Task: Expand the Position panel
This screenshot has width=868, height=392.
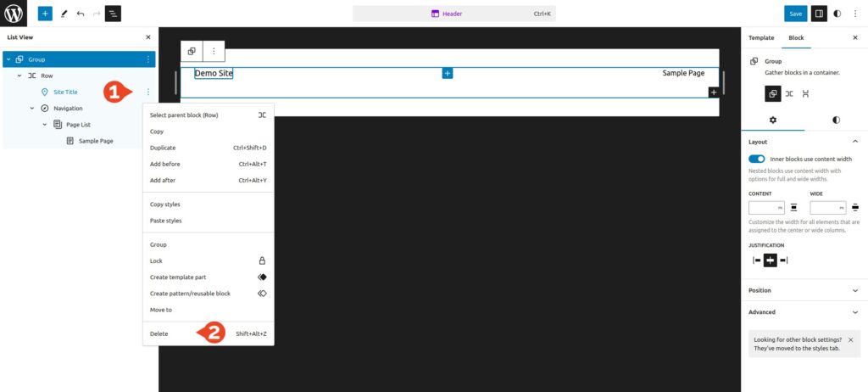Action: tap(803, 290)
